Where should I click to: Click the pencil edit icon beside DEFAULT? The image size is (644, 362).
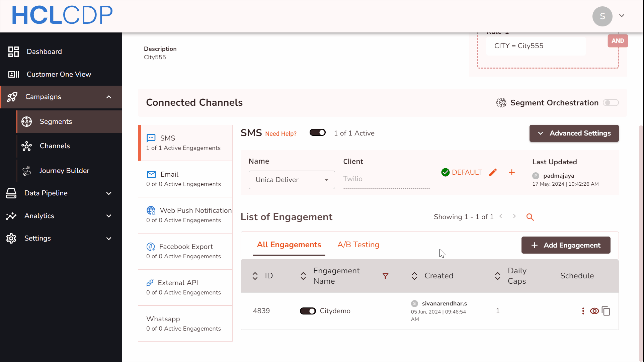coord(493,172)
